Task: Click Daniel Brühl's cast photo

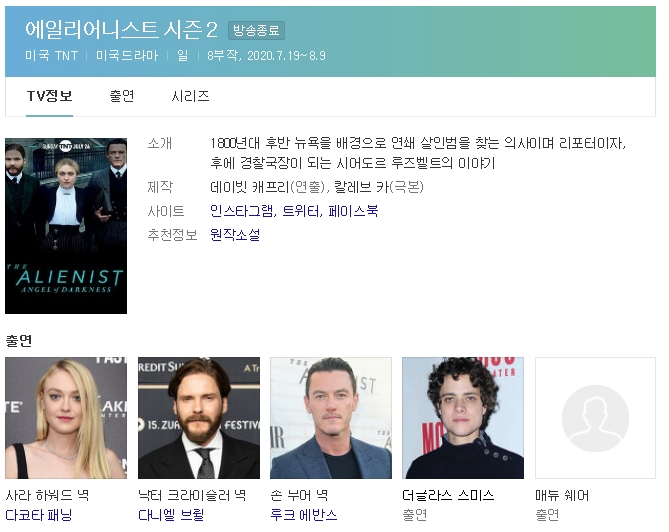Action: (199, 418)
